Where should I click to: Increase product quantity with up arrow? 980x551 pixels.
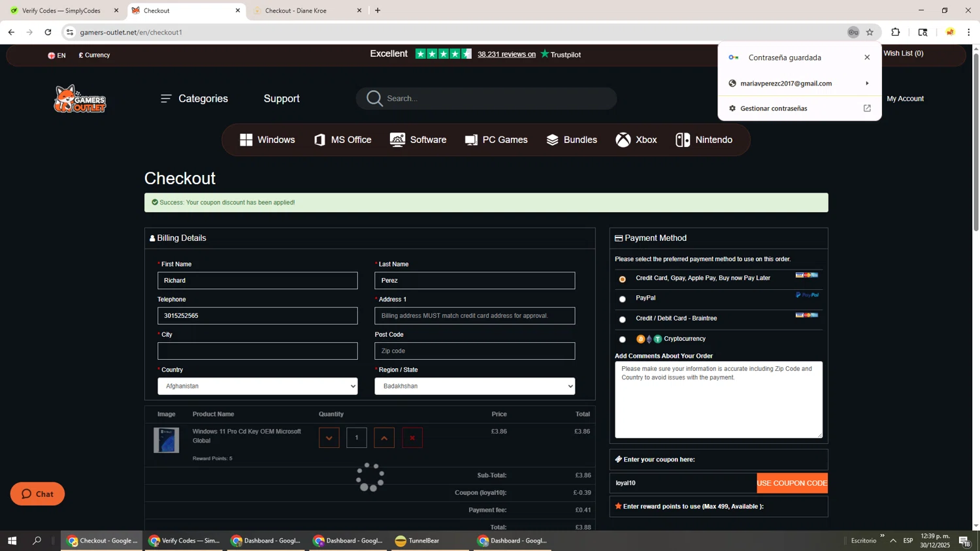point(384,438)
